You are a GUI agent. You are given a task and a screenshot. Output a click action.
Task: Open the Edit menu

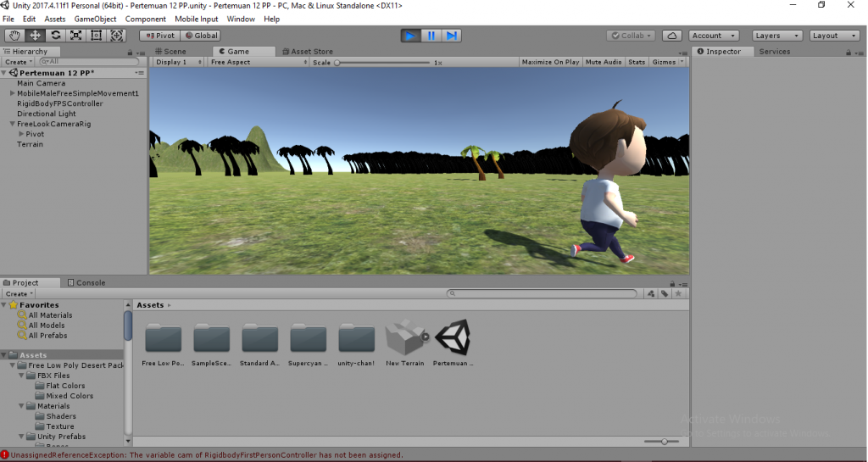click(x=29, y=19)
